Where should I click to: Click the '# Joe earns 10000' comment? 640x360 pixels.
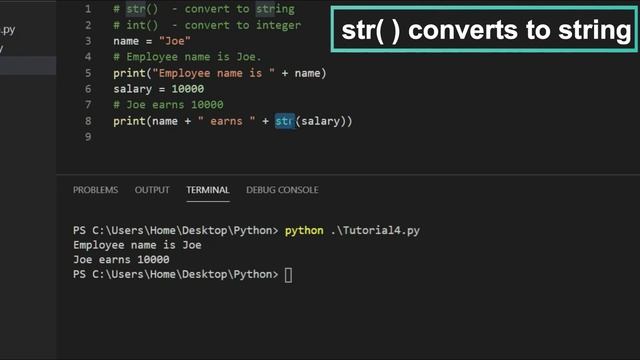tap(168, 104)
